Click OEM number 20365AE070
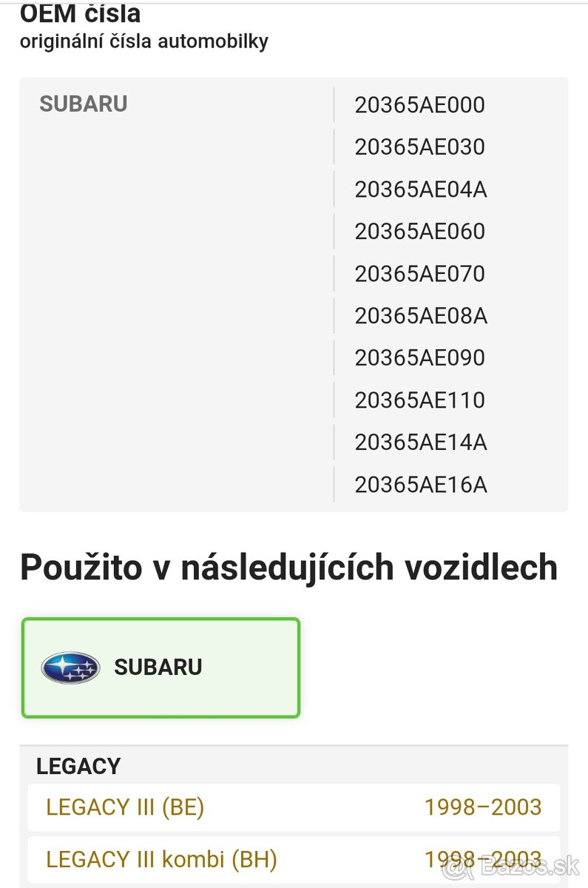The image size is (588, 888). 419,274
